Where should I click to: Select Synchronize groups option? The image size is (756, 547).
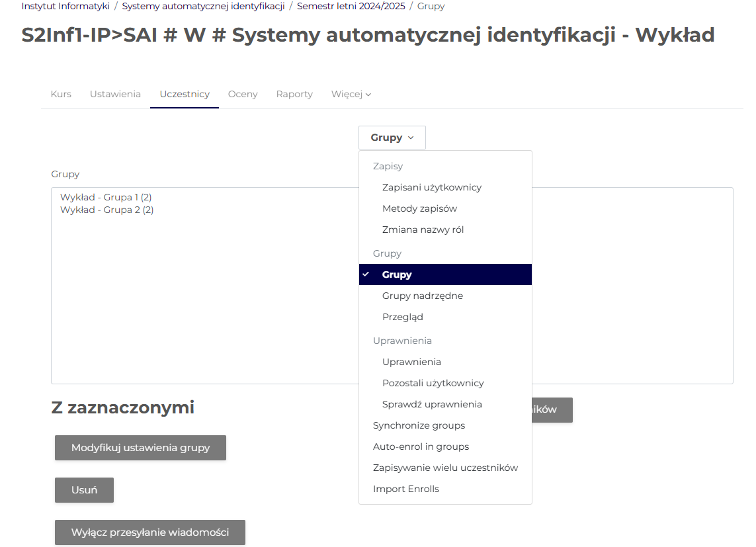[419, 425]
